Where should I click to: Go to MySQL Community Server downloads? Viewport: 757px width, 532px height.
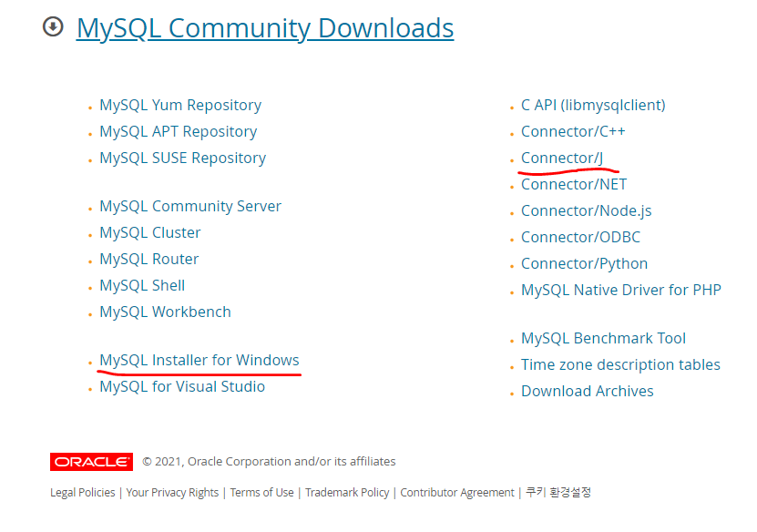(190, 207)
